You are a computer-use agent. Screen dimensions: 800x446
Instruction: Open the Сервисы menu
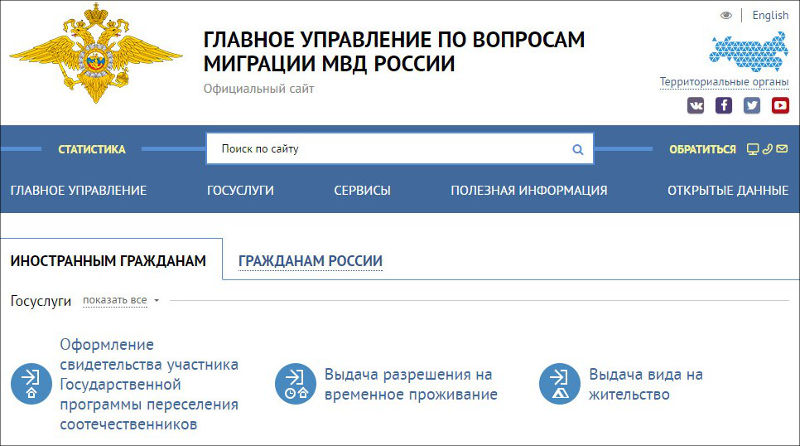(x=362, y=190)
